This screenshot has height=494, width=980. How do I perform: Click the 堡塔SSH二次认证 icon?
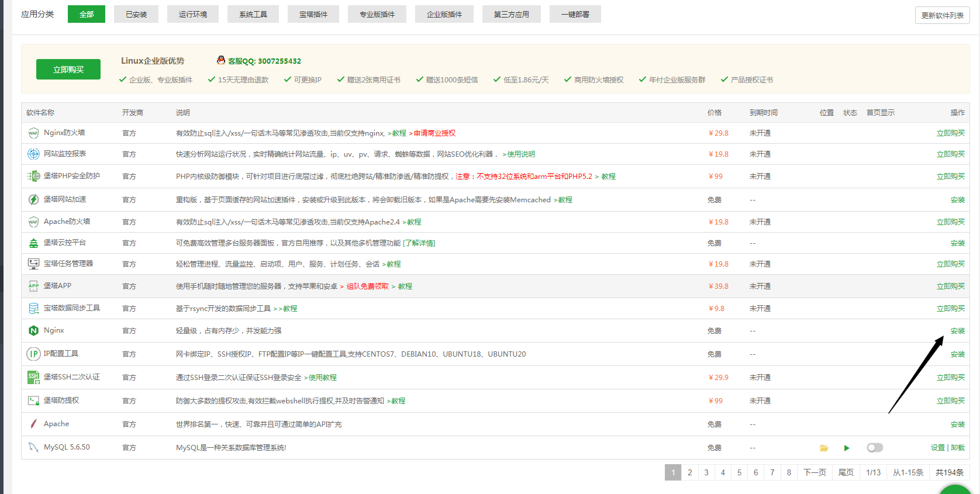[33, 377]
